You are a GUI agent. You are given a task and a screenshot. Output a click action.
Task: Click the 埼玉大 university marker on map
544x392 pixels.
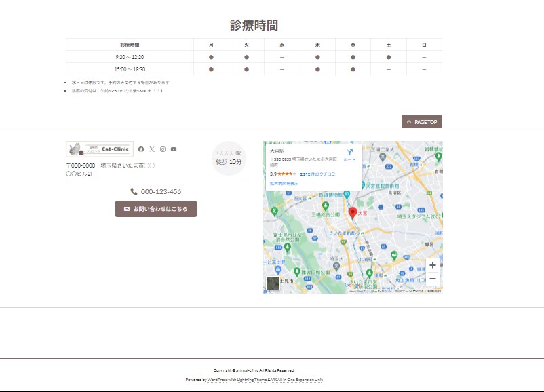336,267
